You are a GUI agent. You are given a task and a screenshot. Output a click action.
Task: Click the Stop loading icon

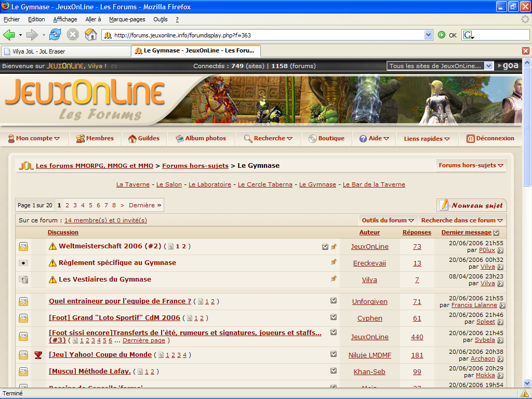coord(73,35)
